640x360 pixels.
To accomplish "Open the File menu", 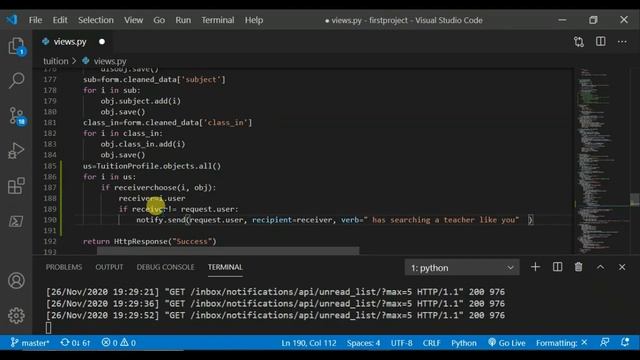I will [36, 20].
